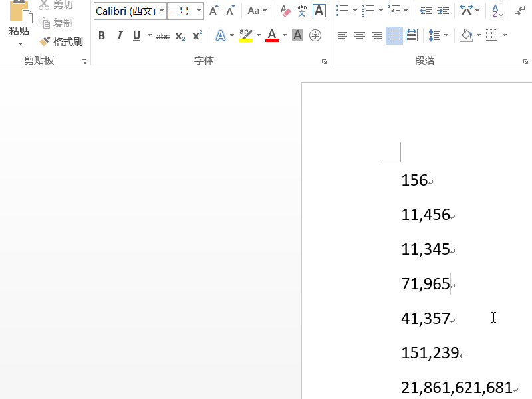Screen dimensions: 532x399
Task: Select the Format Painter (格式刷)
Action: tap(61, 41)
